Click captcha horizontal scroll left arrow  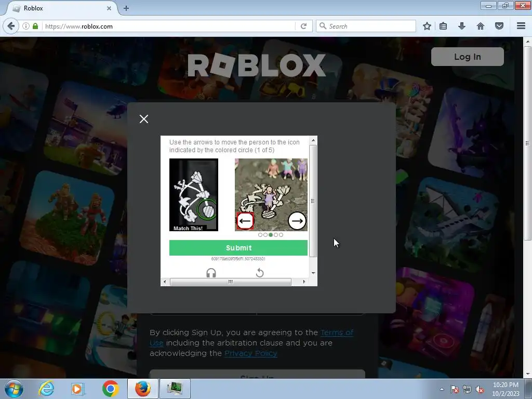tap(165, 282)
